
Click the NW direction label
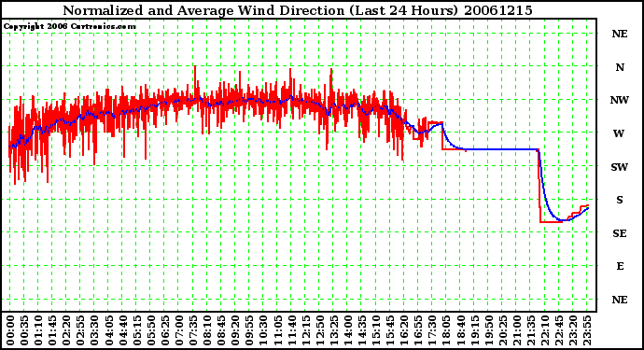pos(620,100)
